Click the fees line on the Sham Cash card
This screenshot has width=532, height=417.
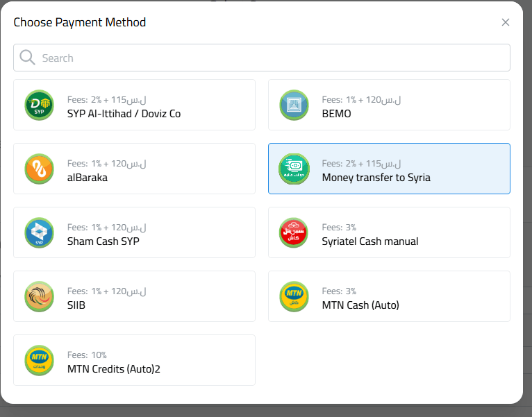tap(106, 227)
